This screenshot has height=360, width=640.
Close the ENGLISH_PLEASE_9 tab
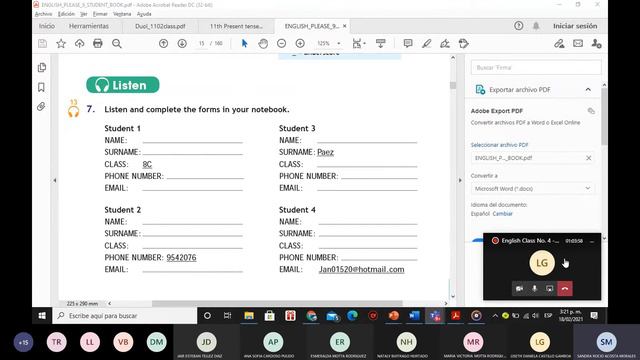tap(344, 26)
